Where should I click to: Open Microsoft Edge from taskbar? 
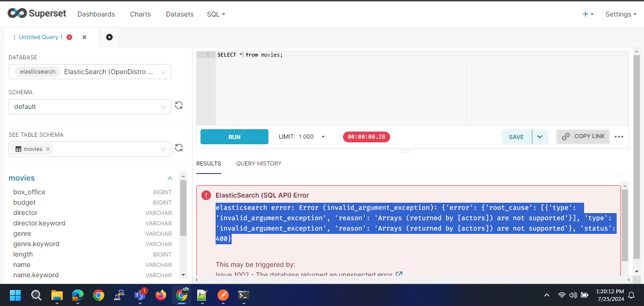tap(78, 295)
